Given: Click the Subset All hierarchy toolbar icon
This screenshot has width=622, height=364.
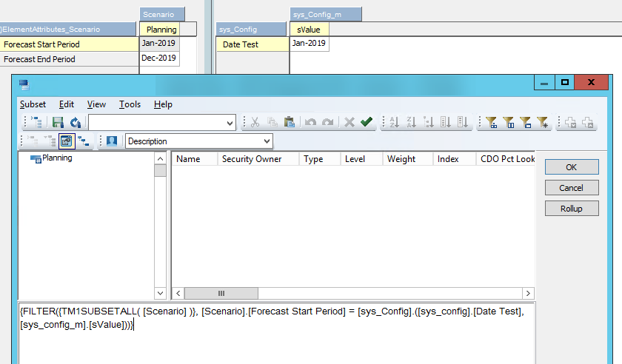Looking at the screenshot, I should [x=36, y=122].
